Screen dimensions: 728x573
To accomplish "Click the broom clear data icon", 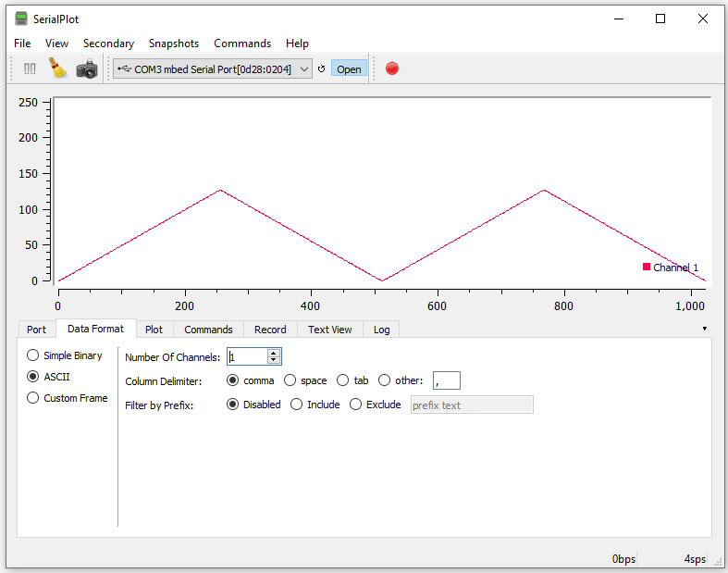I will coord(58,69).
